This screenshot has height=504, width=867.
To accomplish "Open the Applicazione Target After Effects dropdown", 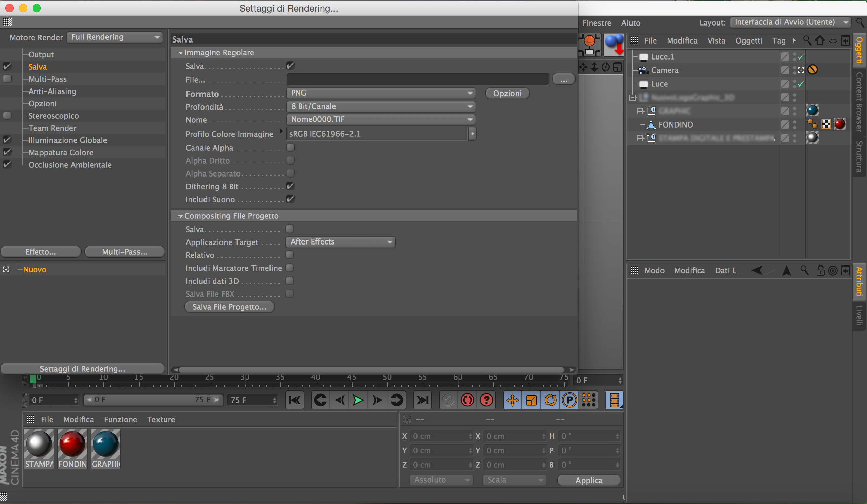I will pos(340,242).
